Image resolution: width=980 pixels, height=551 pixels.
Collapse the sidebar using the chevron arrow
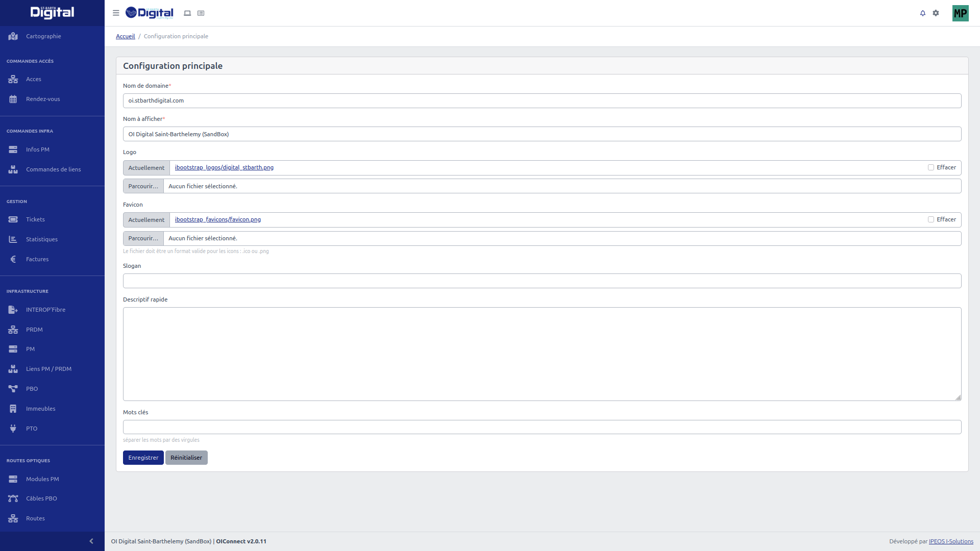coord(91,541)
